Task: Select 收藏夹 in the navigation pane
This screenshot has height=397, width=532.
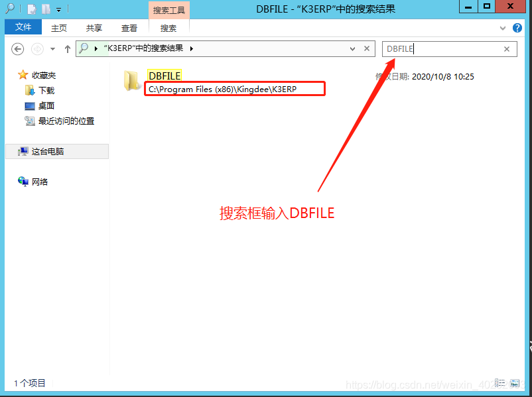Action: click(44, 76)
